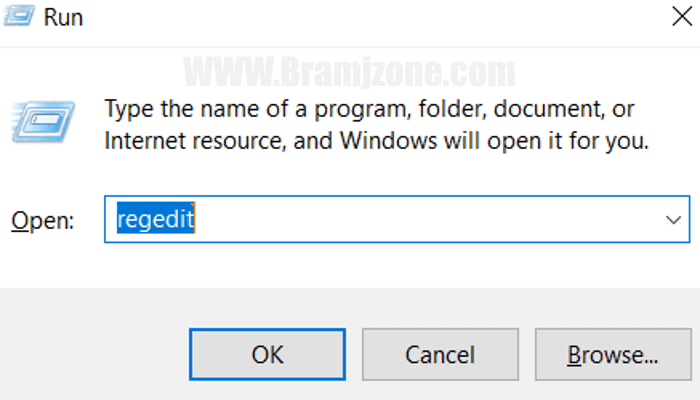Open file picker via Browse... button
Screen dimensions: 700x400
coord(613,354)
